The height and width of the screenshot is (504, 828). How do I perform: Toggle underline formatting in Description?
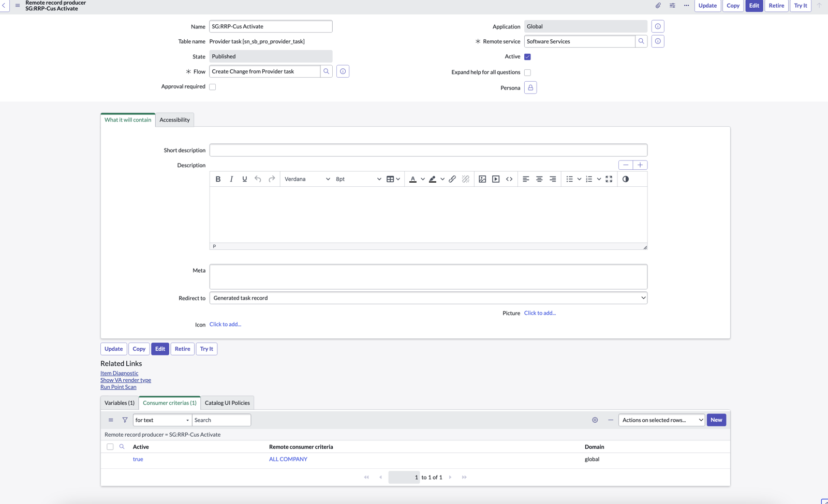pos(245,179)
